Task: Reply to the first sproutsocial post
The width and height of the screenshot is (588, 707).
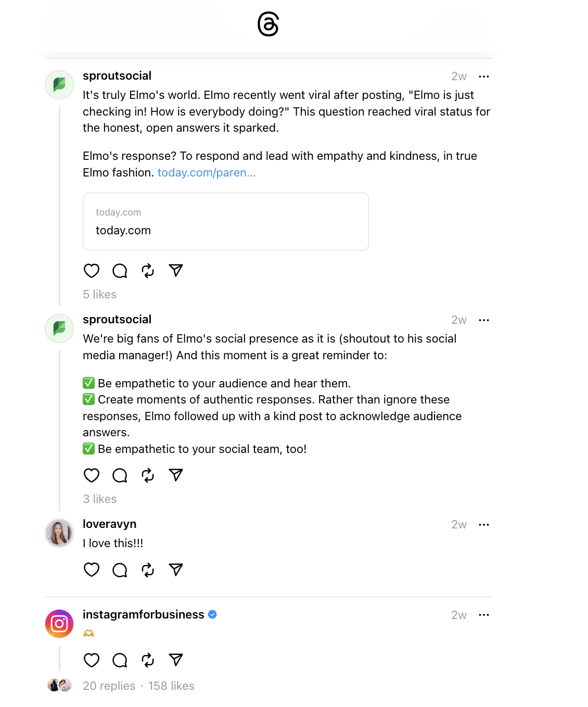Action: (120, 271)
